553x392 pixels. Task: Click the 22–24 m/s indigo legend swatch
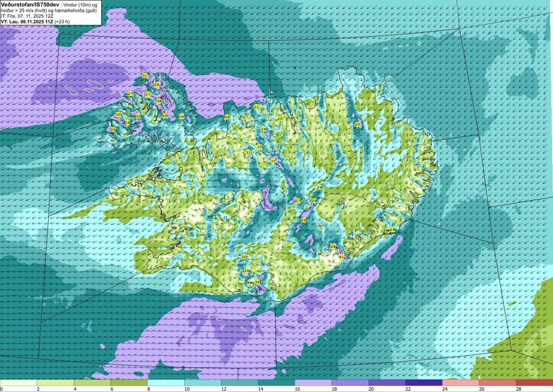[424, 383]
